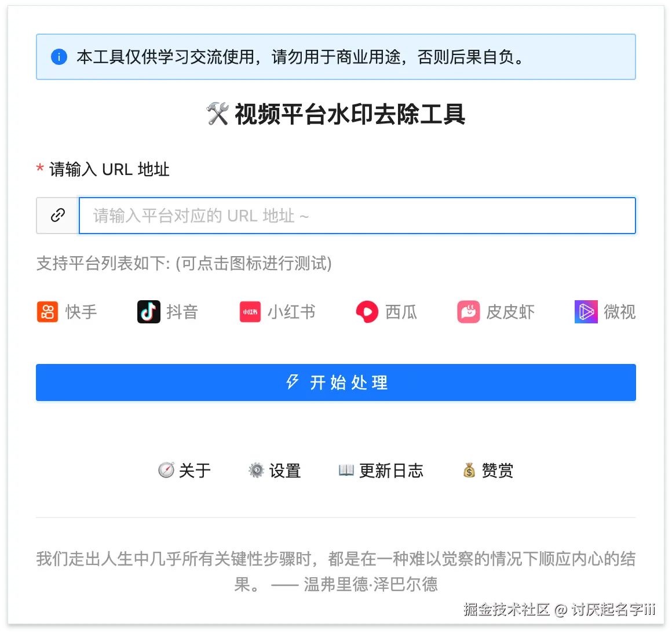The image size is (672, 634).
Task: Click the URL address input field
Action: pyautogui.click(x=357, y=216)
